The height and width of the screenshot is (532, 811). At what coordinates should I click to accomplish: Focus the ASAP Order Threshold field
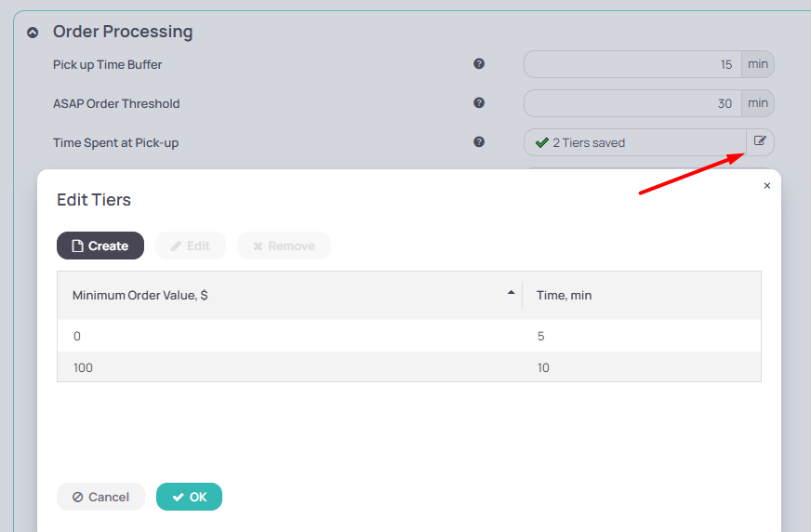632,103
